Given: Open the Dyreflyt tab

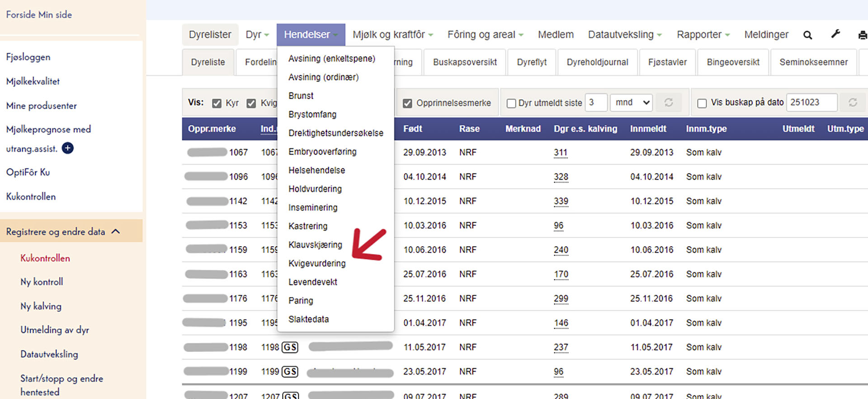Looking at the screenshot, I should pyautogui.click(x=532, y=62).
